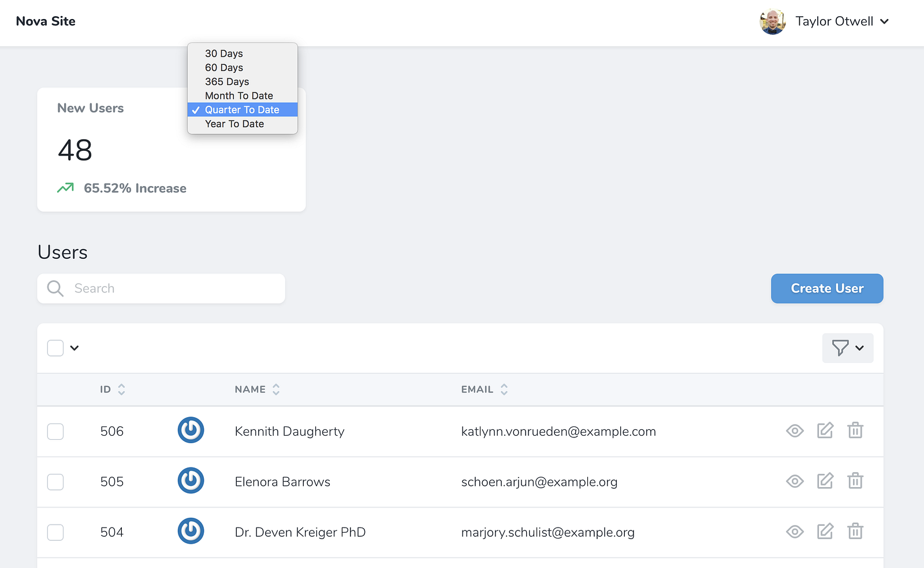Edit user Dr. Deven Kreiger PhD
Image resolution: width=924 pixels, height=568 pixels.
click(x=825, y=531)
